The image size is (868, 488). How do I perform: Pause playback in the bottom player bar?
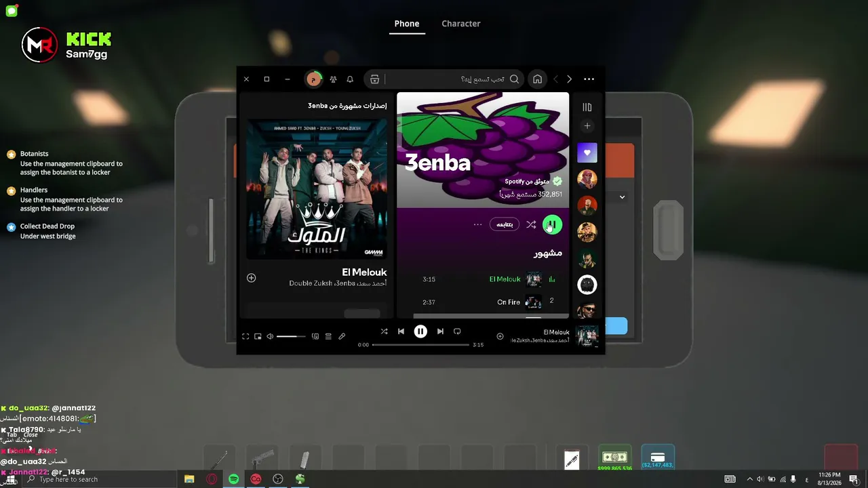tap(420, 331)
